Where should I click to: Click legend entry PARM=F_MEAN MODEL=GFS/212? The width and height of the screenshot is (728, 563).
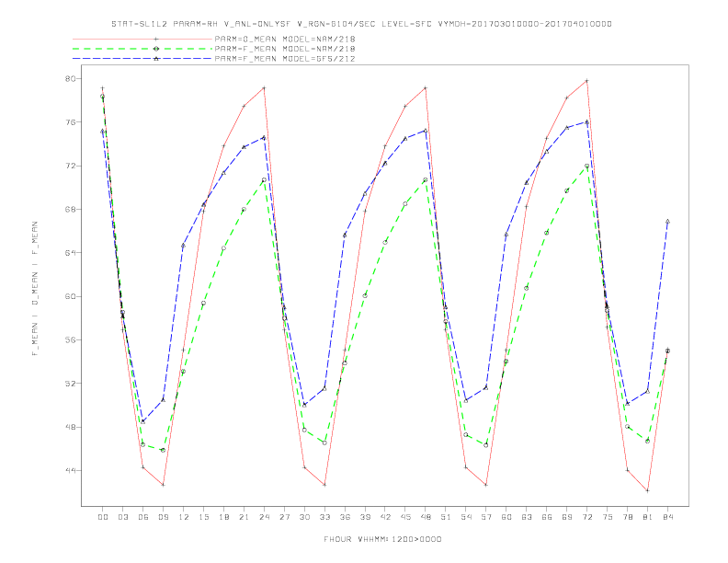pos(285,59)
